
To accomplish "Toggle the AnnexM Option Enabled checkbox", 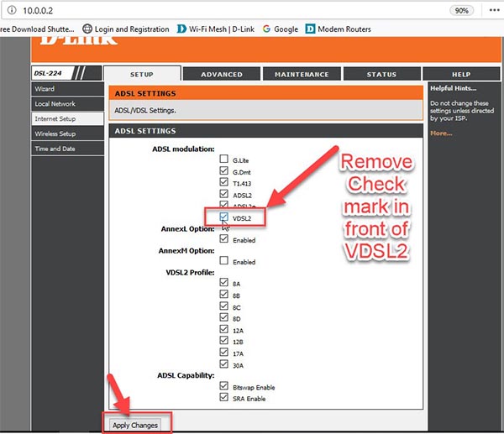I will (223, 260).
